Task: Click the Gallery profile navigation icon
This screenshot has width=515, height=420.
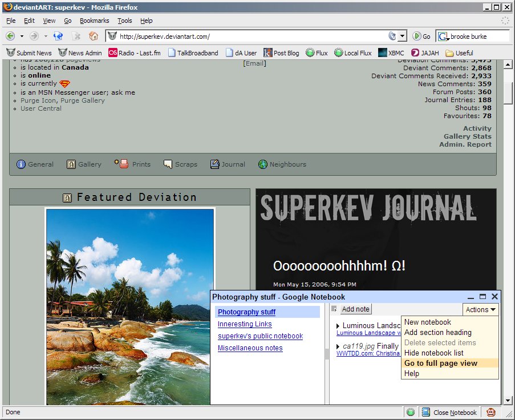Action: click(71, 164)
